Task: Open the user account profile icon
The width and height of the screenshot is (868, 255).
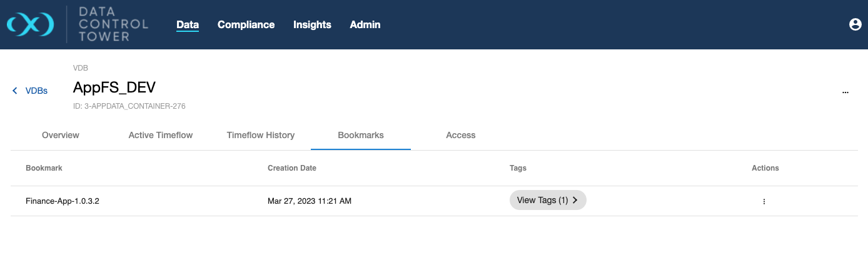Action: (855, 24)
